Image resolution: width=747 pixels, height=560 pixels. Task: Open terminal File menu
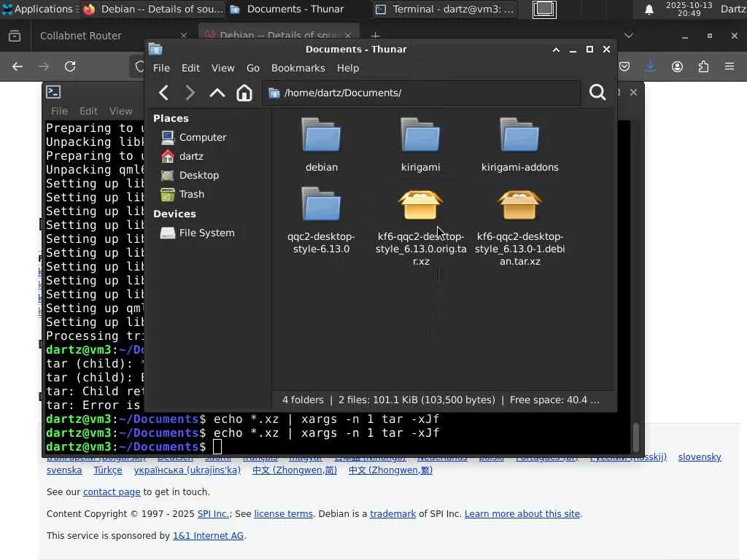point(59,111)
